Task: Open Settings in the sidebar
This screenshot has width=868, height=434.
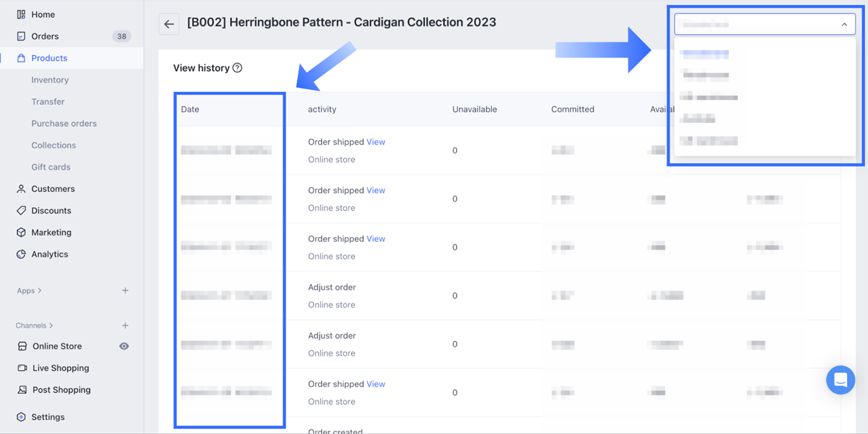Action: click(x=48, y=417)
